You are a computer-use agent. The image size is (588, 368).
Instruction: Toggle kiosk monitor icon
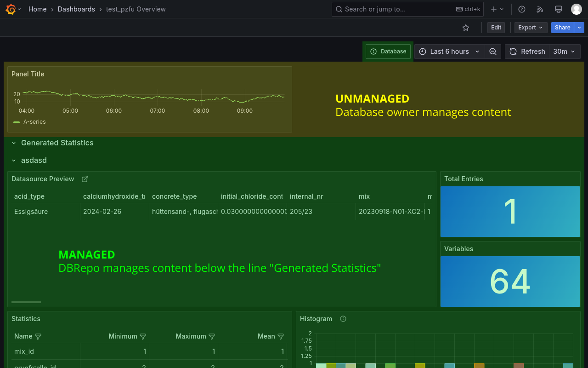click(x=559, y=9)
